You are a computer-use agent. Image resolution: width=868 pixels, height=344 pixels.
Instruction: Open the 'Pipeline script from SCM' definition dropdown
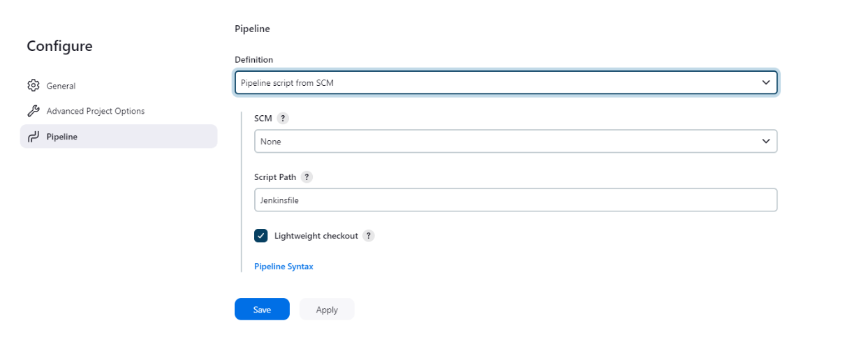coord(506,82)
